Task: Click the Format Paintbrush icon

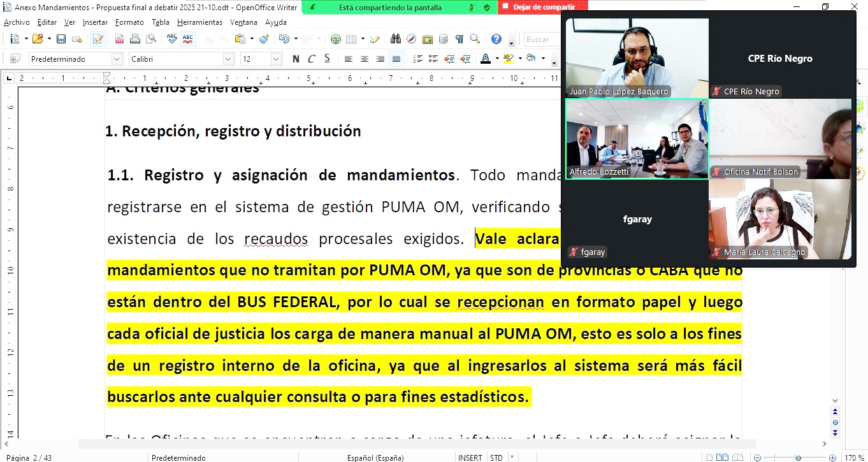Action: tap(264, 40)
